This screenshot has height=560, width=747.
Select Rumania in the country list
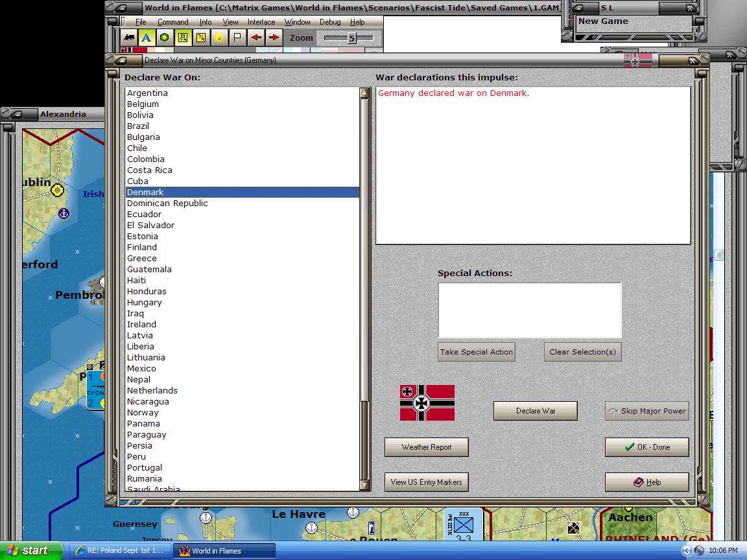pyautogui.click(x=242, y=478)
